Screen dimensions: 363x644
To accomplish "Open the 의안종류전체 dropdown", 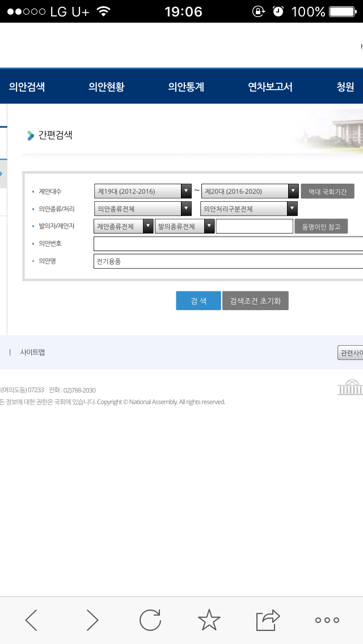I will pos(143,209).
